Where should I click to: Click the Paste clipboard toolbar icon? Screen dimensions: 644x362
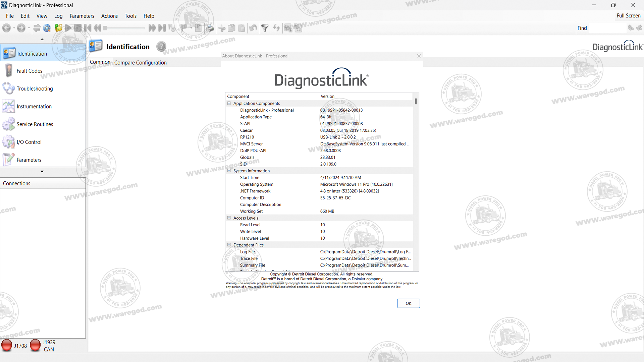[241, 28]
